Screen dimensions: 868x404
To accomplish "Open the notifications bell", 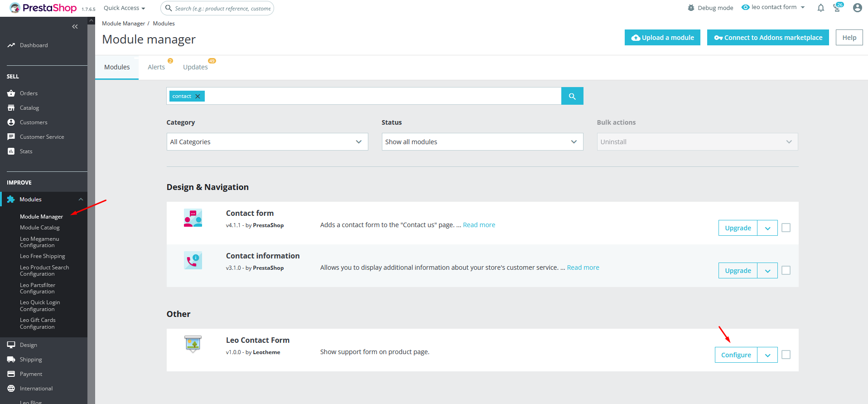I will pyautogui.click(x=820, y=8).
